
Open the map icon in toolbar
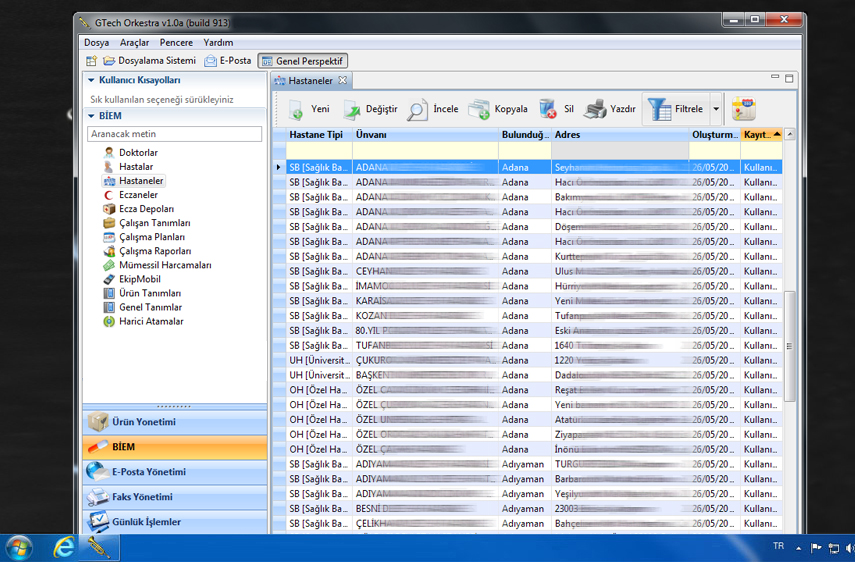click(x=743, y=108)
